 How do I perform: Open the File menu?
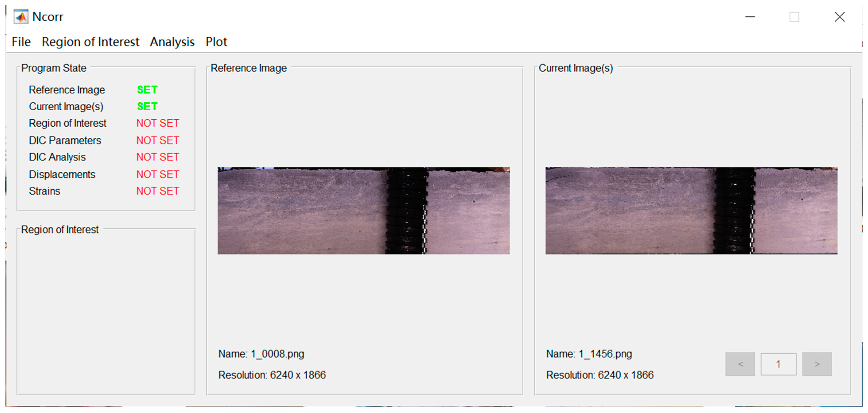coord(21,42)
